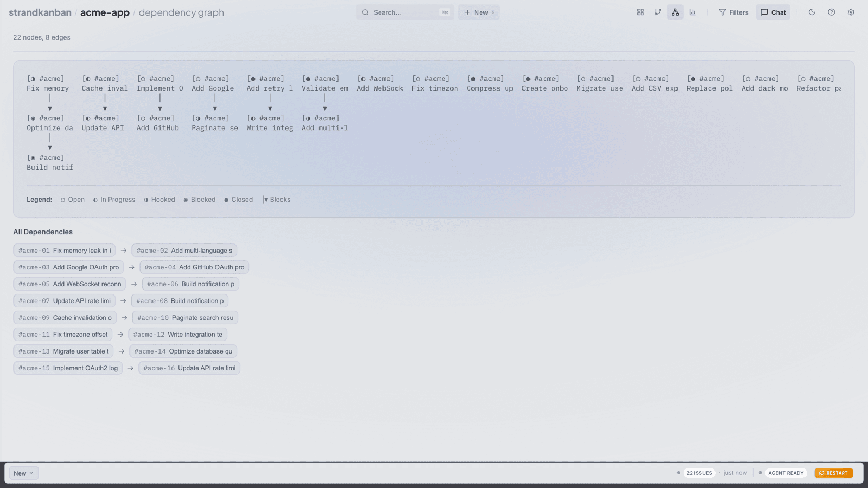Switch to the kanban board grid view

tap(640, 12)
